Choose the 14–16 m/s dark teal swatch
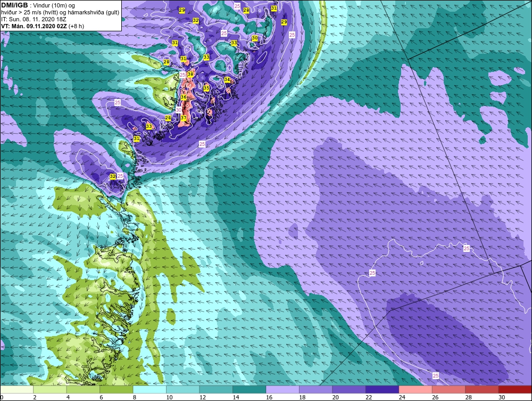Image resolution: width=532 pixels, height=401 pixels. tap(250, 389)
